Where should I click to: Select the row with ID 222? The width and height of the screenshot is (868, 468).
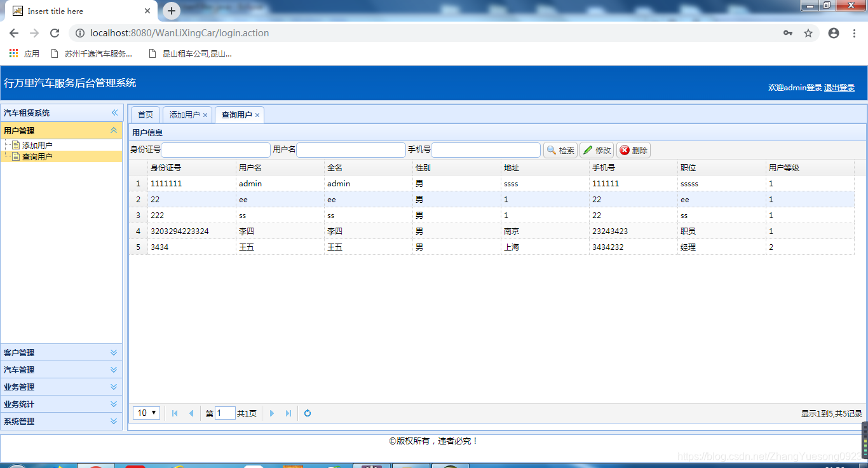tap(492, 215)
